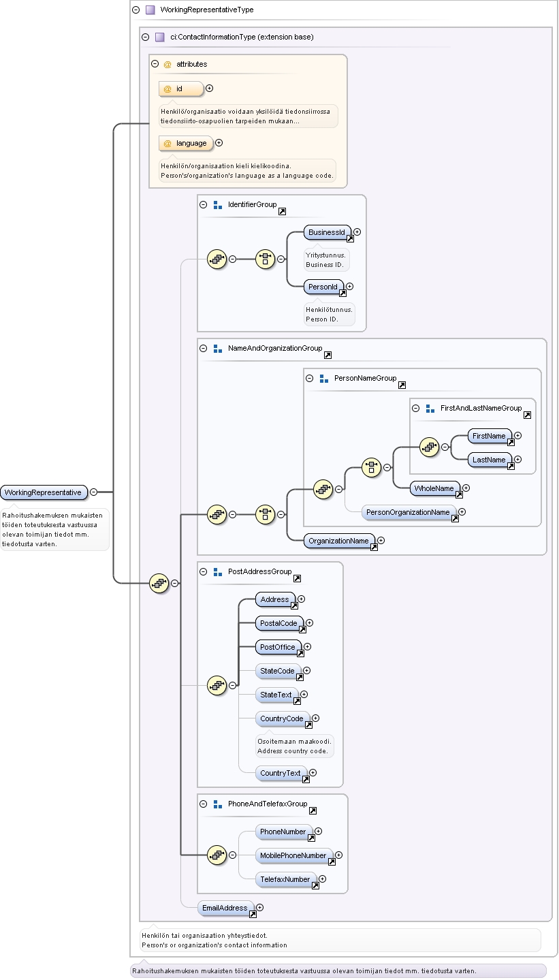Click the PostAddressGroup group icon
The height and width of the screenshot is (980, 559).
click(218, 572)
